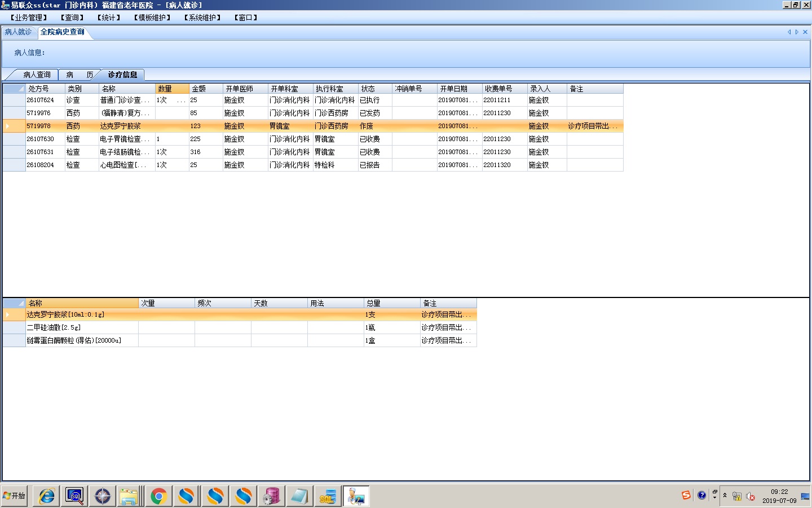Click the 数量 column header

tap(172, 89)
